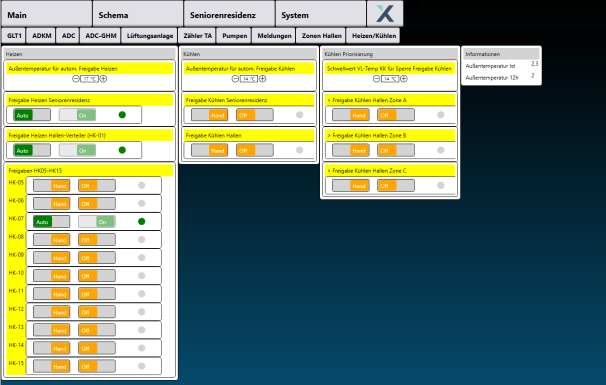Click green status indicator for Heizen Seniorenresidenz

(x=122, y=115)
